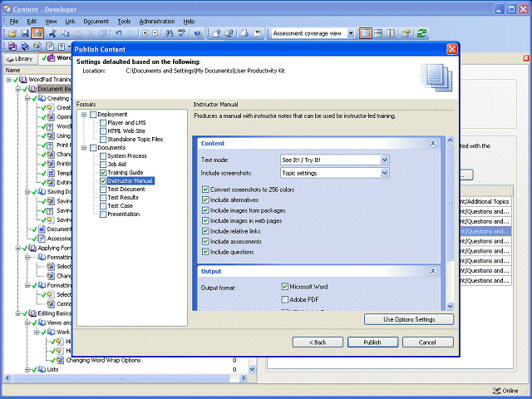Uncheck Convert screenshots to 256 colors
532x399 pixels.
205,190
